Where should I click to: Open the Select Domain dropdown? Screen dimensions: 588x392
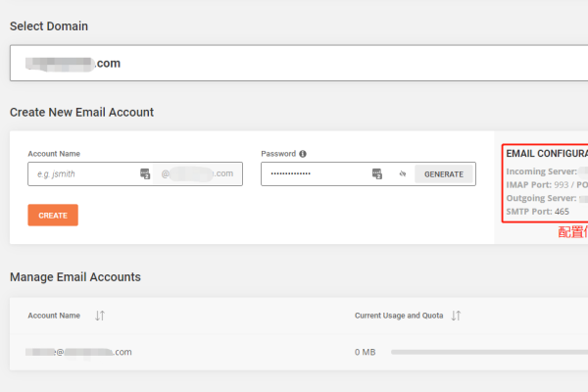(x=299, y=63)
